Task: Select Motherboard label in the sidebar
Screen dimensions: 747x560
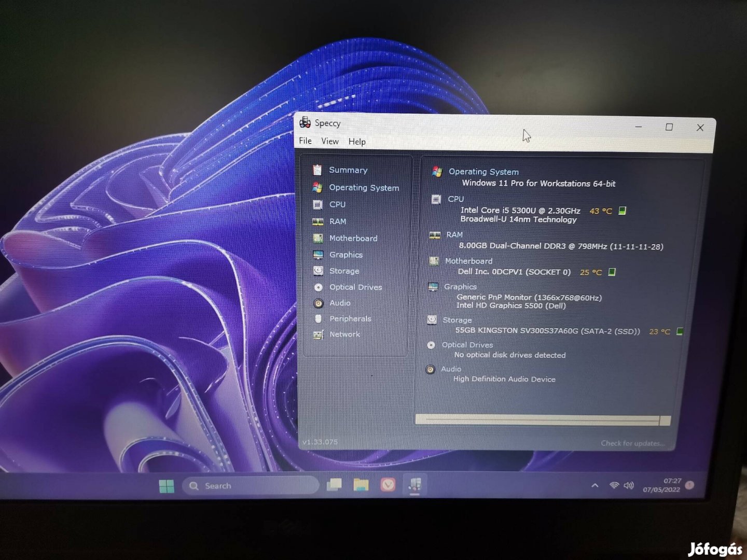Action: 353,238
